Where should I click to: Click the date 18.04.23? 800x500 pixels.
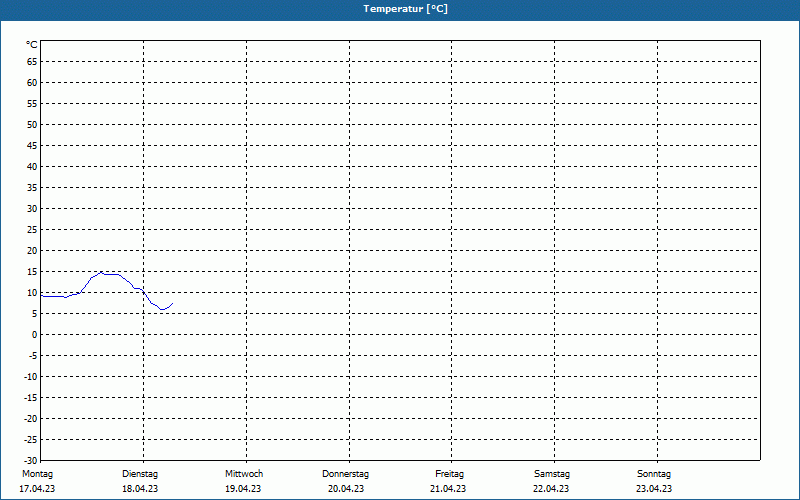pyautogui.click(x=140, y=489)
